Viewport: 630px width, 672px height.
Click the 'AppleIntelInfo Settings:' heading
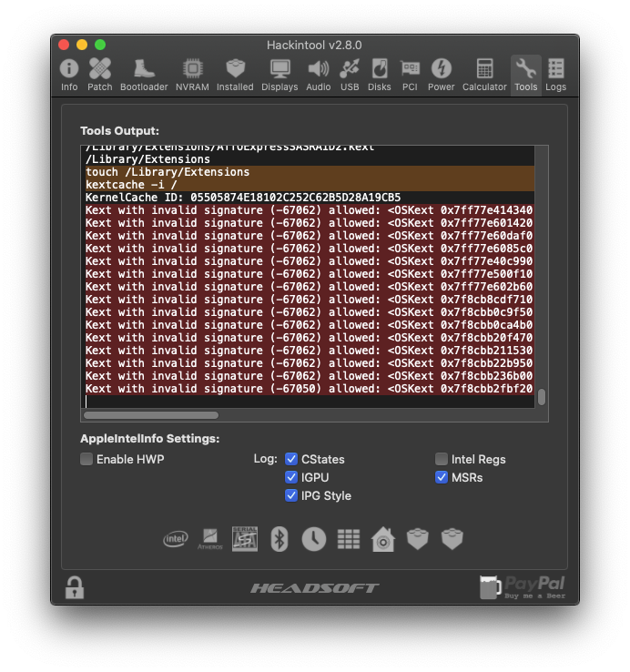tap(150, 438)
